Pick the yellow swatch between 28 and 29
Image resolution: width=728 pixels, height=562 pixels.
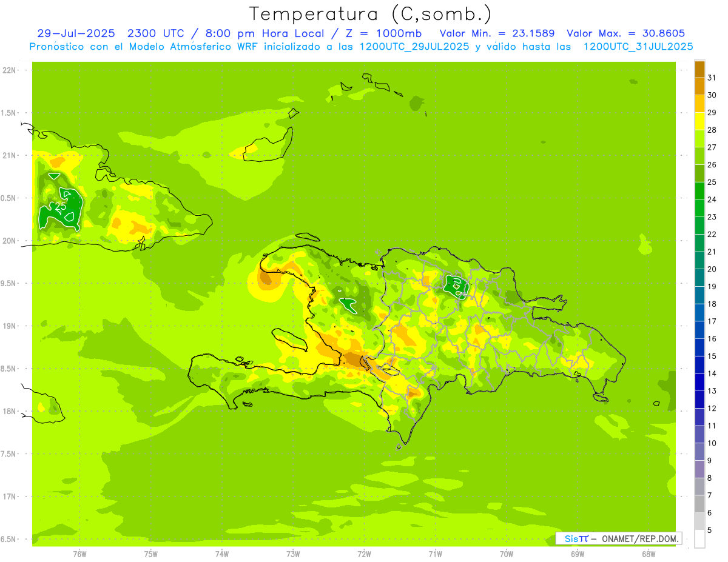click(x=699, y=121)
